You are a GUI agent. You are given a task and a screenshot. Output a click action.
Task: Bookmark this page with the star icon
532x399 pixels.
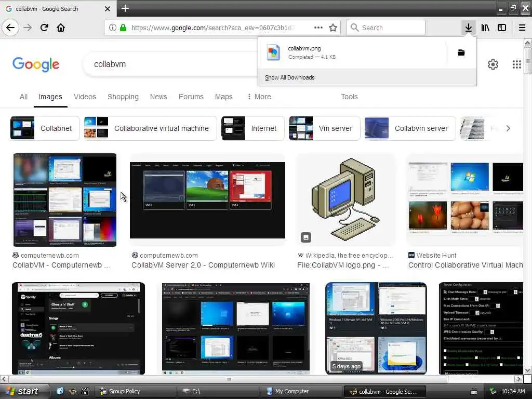[x=333, y=28]
